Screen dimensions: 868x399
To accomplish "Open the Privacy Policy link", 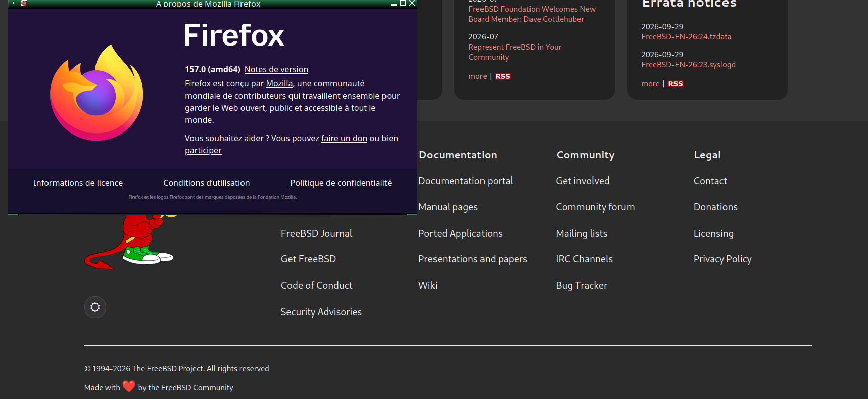I will pyautogui.click(x=722, y=259).
